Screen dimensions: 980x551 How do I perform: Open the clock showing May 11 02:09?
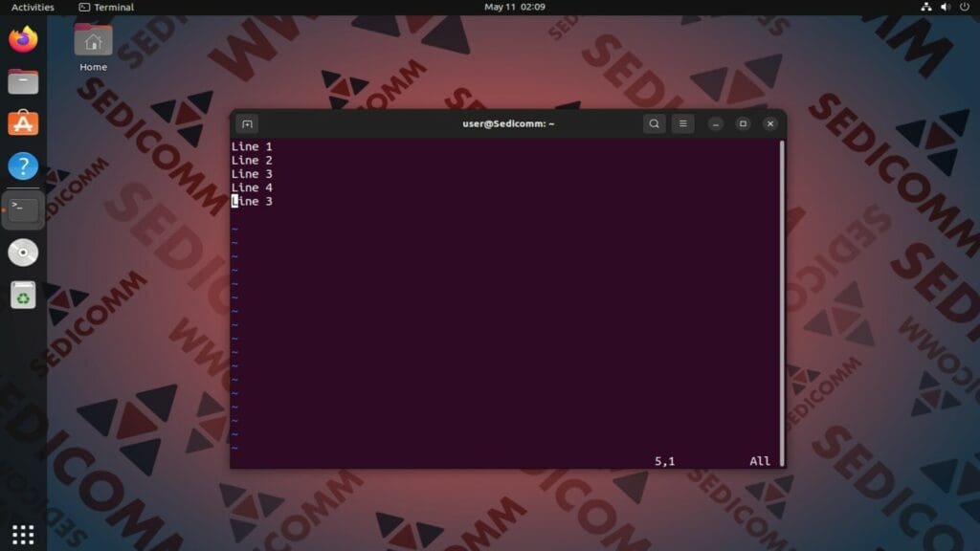tap(514, 7)
